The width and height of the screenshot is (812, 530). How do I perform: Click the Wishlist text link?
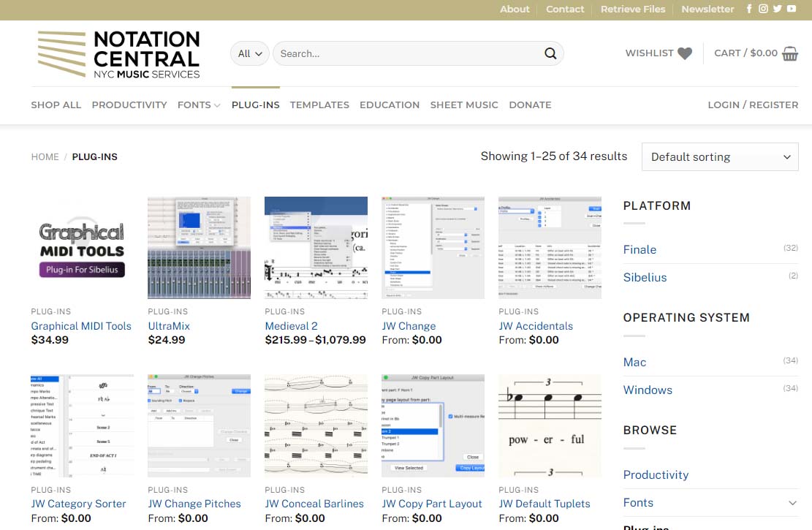(x=650, y=53)
